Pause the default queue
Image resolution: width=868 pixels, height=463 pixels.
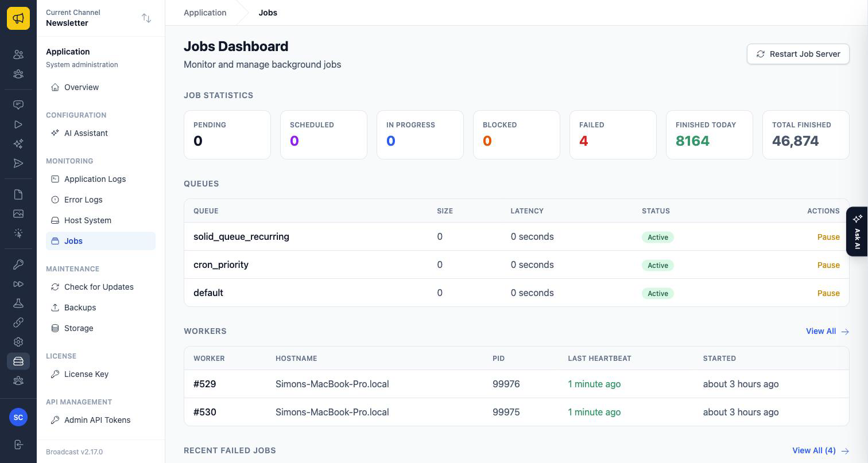point(828,293)
